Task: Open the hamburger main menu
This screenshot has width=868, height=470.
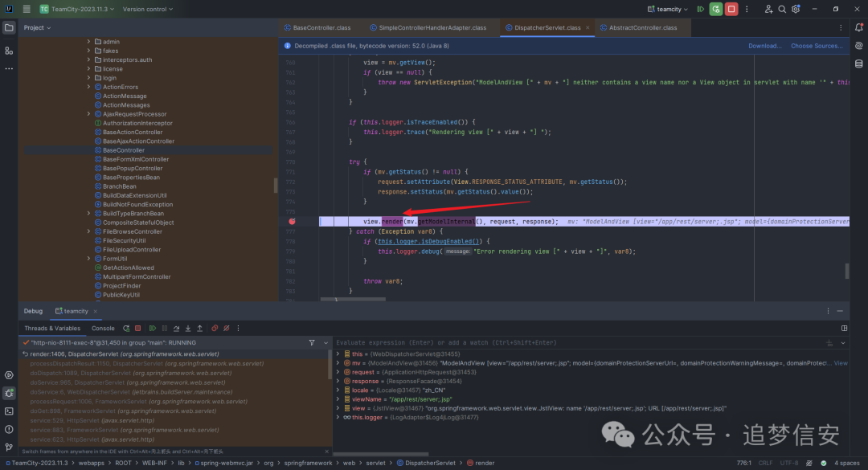Action: [x=27, y=9]
